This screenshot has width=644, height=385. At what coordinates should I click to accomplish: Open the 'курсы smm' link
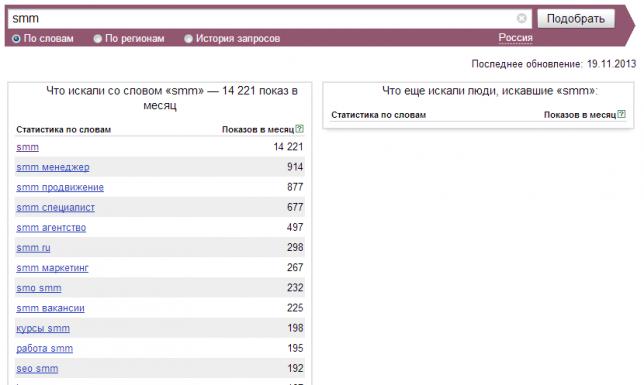coord(43,328)
